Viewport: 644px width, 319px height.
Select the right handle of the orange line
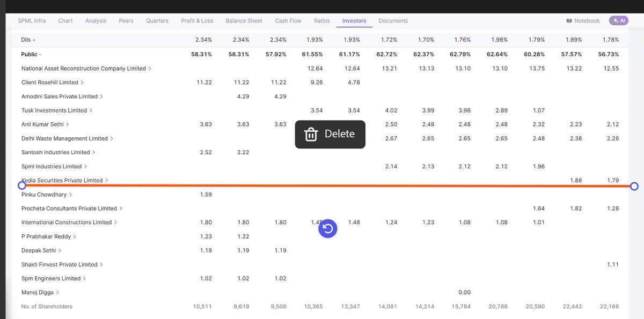point(634,186)
